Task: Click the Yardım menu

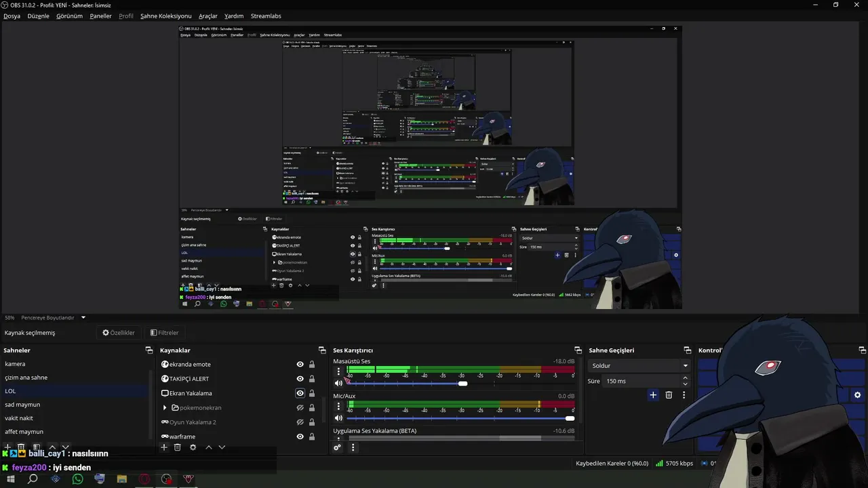Action: (x=234, y=16)
